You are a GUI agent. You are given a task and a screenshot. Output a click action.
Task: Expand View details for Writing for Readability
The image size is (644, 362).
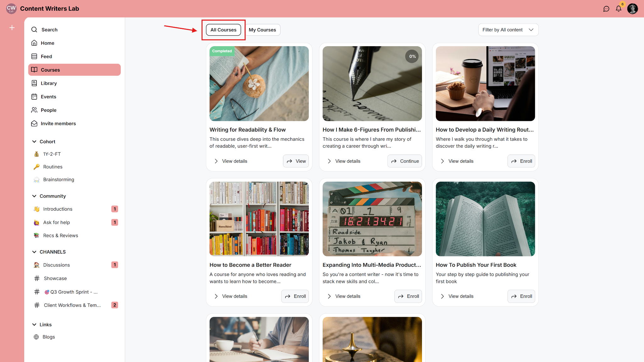231,161
